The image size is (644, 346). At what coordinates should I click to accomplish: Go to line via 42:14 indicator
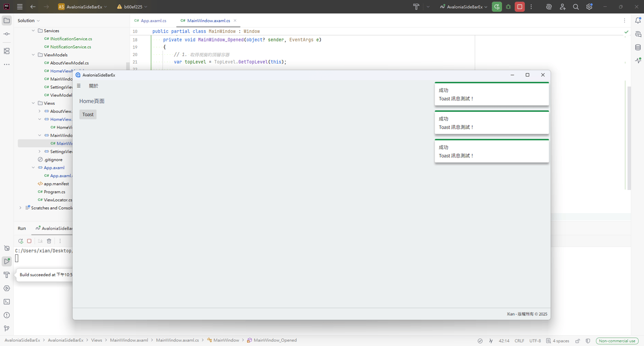(x=504, y=341)
